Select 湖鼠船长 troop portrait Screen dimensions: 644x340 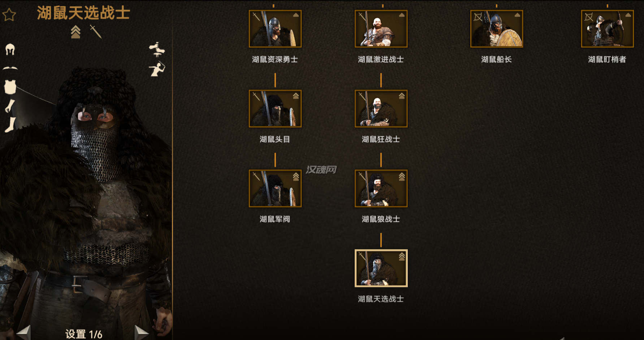(497, 29)
